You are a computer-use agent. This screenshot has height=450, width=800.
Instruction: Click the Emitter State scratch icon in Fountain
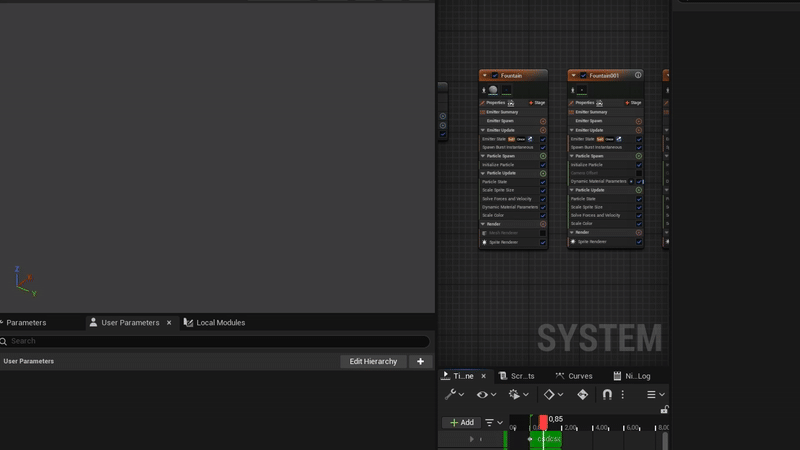pyautogui.click(x=530, y=139)
